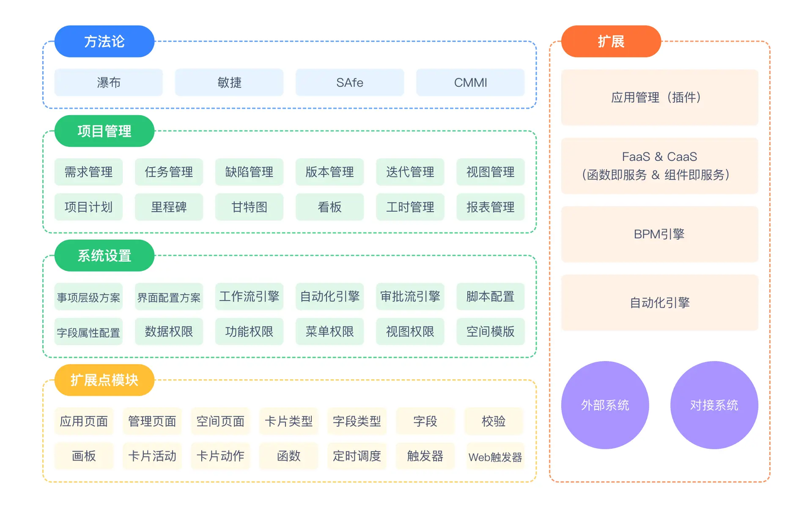Enable the 审批流引擎 setting
Viewport: 812px width, 508px height.
click(410, 296)
